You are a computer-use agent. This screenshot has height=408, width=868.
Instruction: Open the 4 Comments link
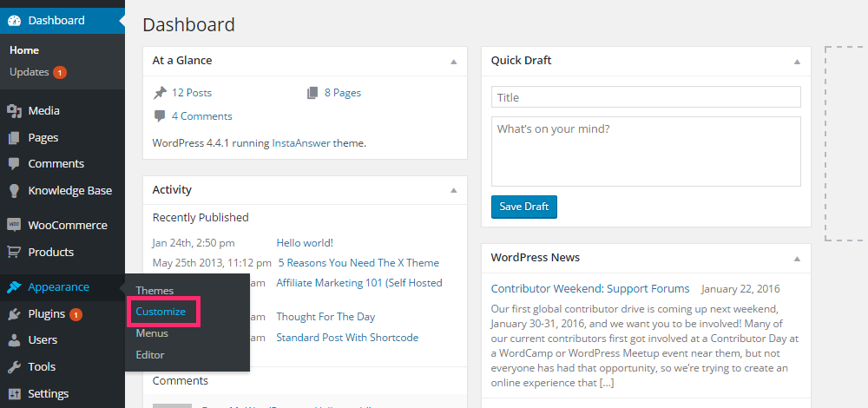tap(202, 116)
